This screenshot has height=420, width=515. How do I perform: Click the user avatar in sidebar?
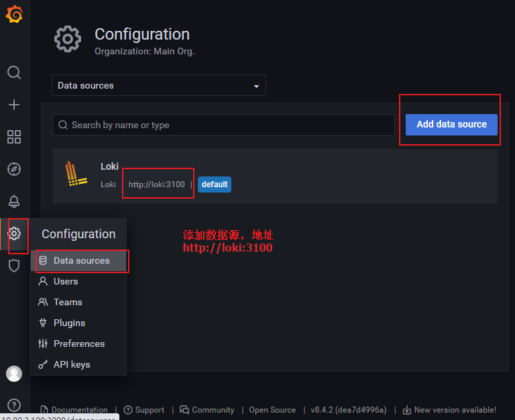tap(14, 374)
